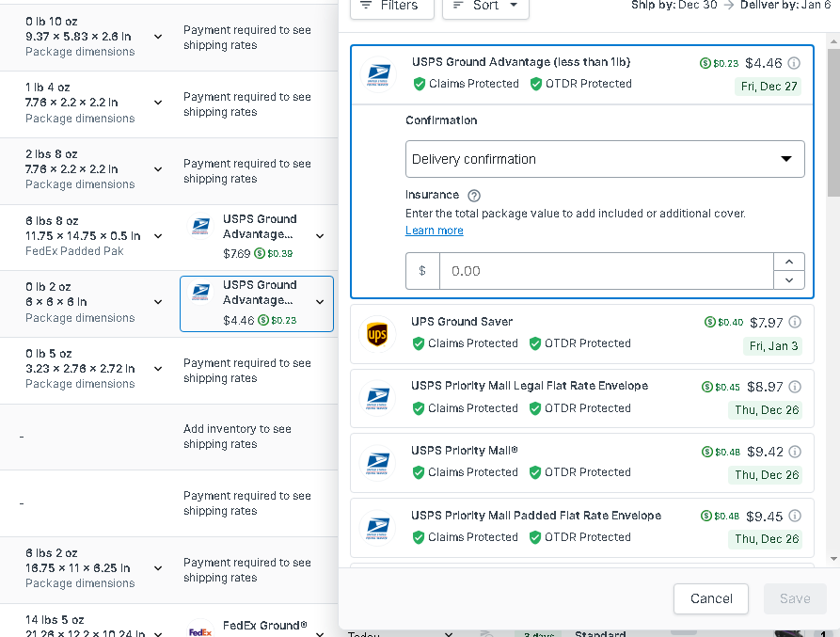Click savings icon $0.23 in selected rate card

click(x=705, y=63)
